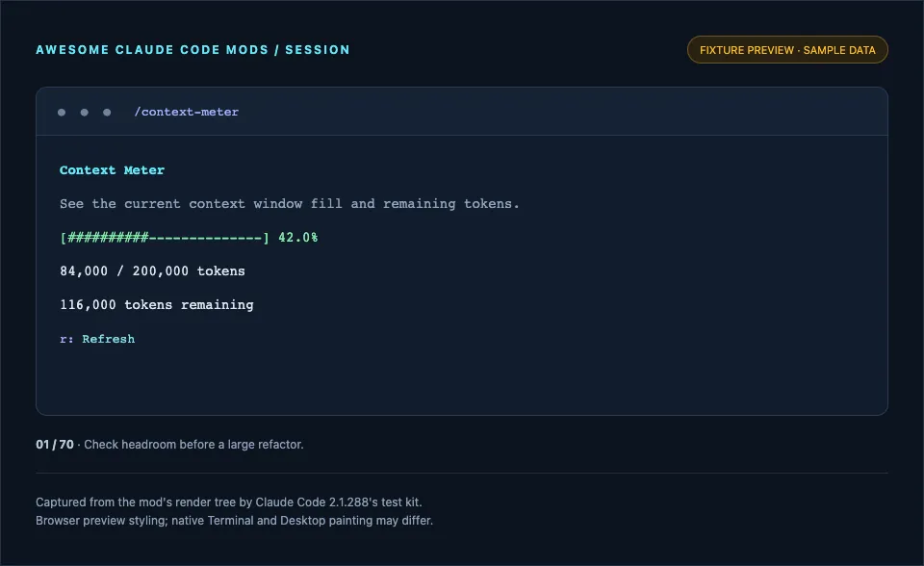
Task: Click the /context-meter window title
Action: [x=186, y=112]
